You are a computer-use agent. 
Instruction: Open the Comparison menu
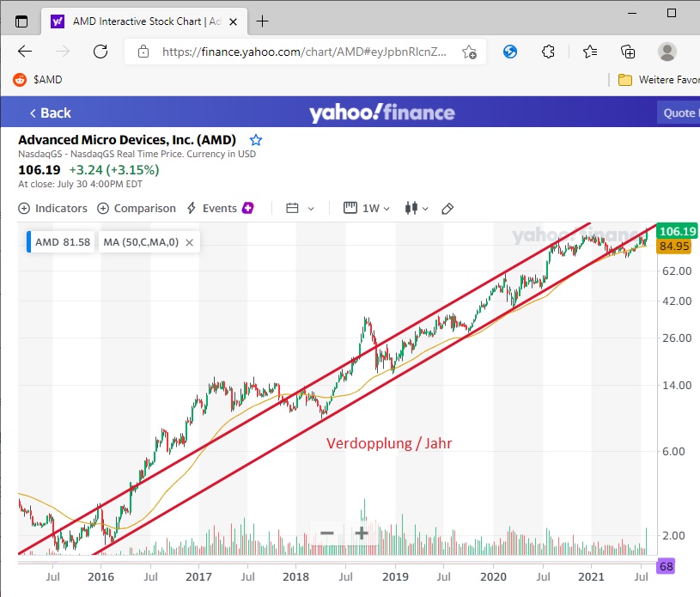tap(136, 209)
